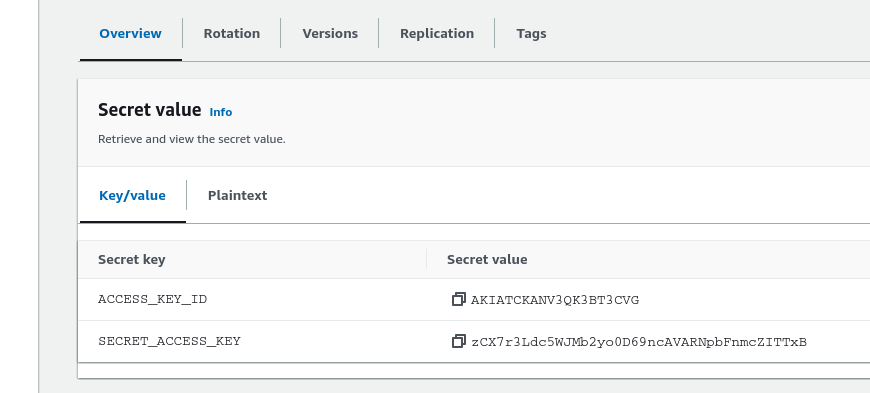
Task: Copy the SECRET_ACCESS_KEY secret value
Action: pyautogui.click(x=458, y=341)
